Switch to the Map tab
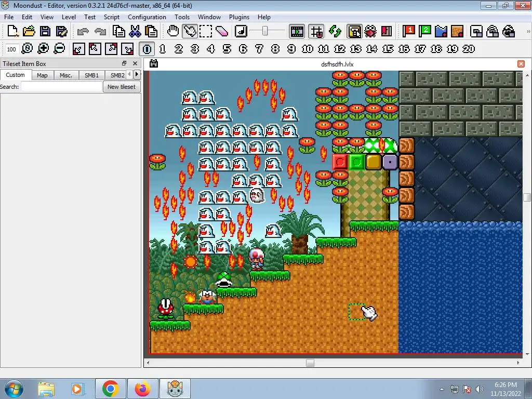Image resolution: width=532 pixels, height=399 pixels. pyautogui.click(x=42, y=75)
